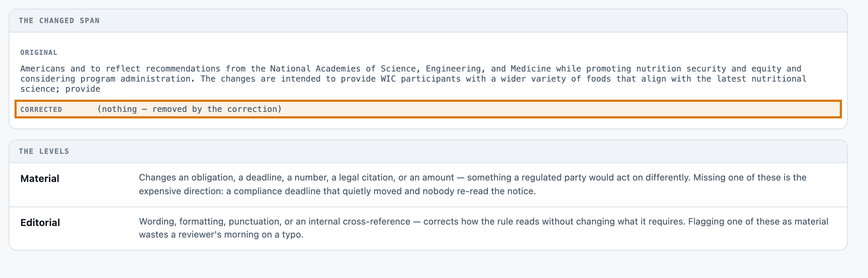Click "Americans" at the original text start
This screenshot has width=868, height=278.
pos(43,69)
